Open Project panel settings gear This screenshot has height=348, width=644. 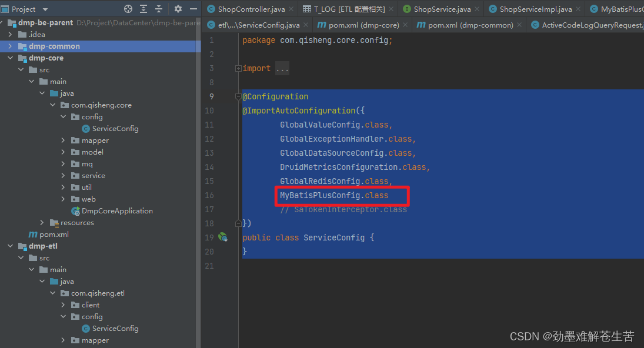click(178, 9)
